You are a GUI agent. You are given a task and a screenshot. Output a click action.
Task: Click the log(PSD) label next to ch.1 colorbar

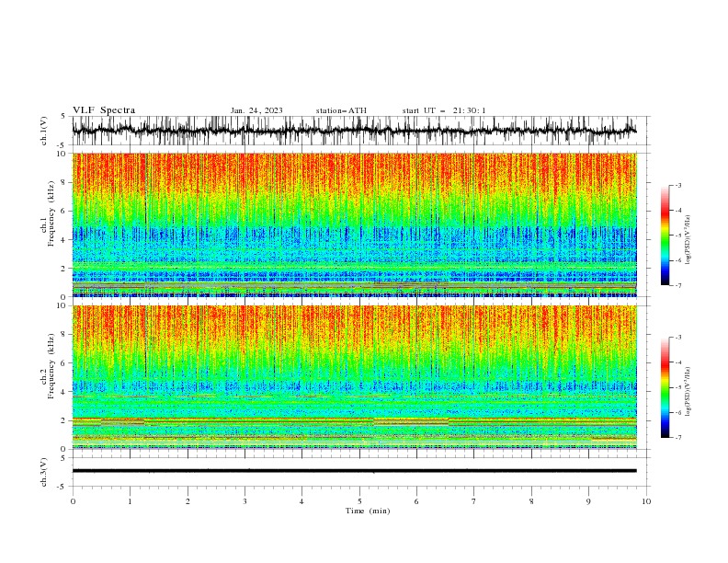point(688,240)
